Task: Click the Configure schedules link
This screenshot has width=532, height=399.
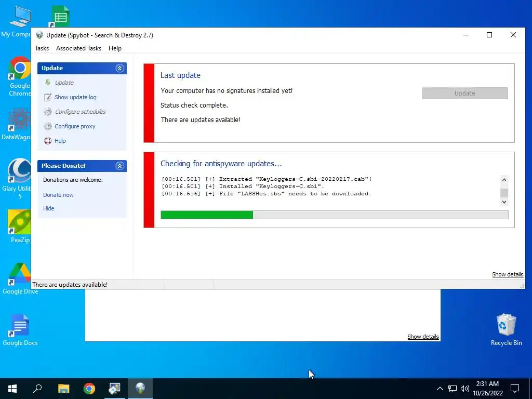Action: point(80,112)
